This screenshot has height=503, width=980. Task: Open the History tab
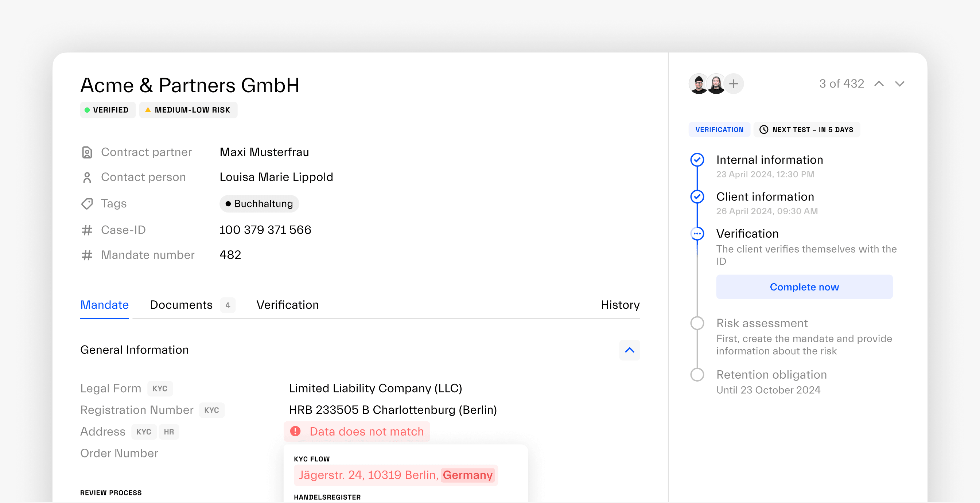(620, 305)
